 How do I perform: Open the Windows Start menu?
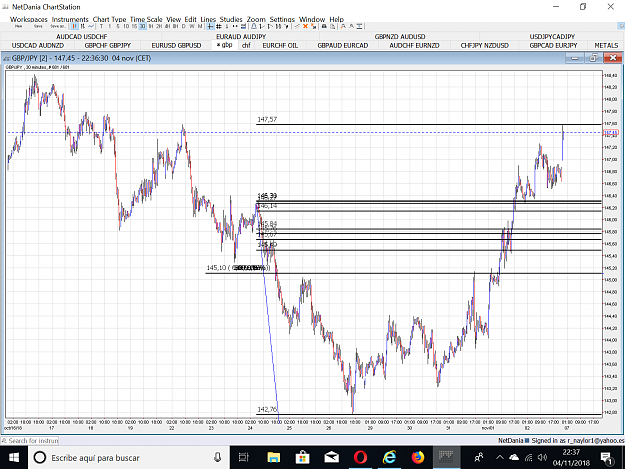[14, 457]
